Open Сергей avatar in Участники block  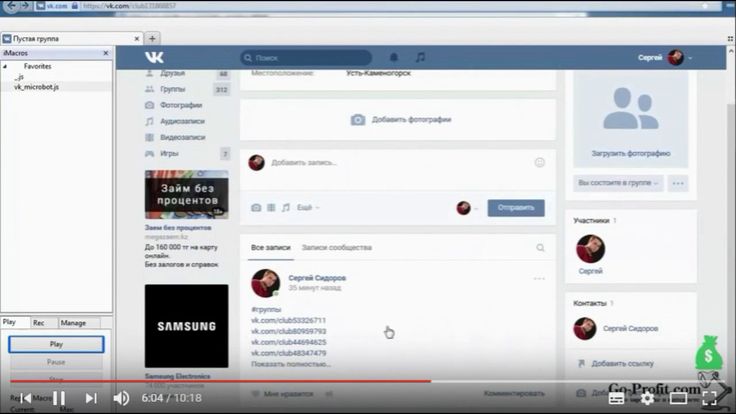pyautogui.click(x=590, y=249)
